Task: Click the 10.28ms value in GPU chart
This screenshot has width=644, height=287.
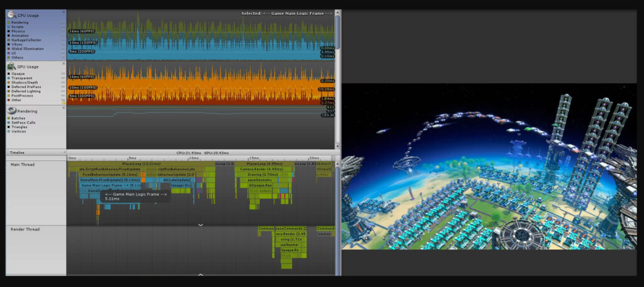Action: tap(326, 89)
